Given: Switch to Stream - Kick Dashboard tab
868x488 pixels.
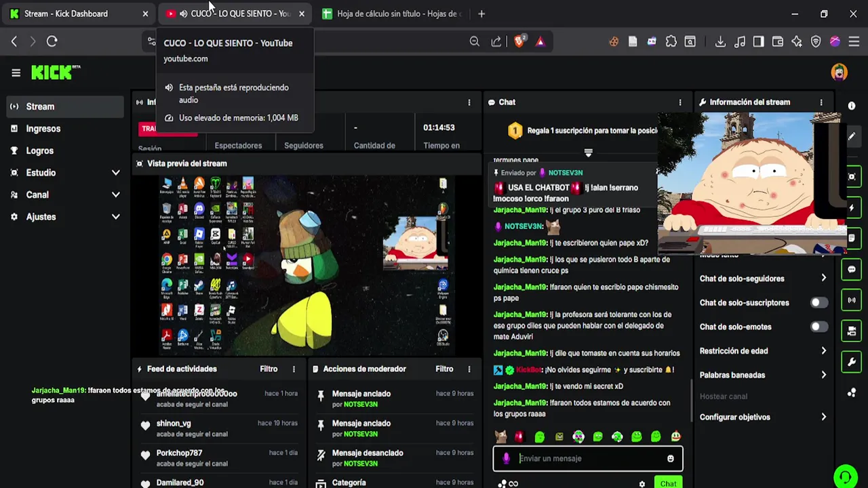Looking at the screenshot, I should [79, 14].
